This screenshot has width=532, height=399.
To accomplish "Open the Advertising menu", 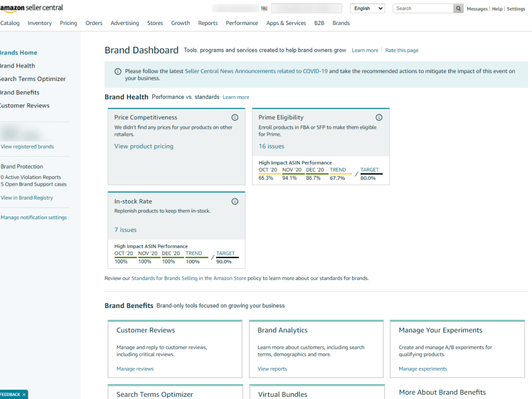I will click(125, 23).
